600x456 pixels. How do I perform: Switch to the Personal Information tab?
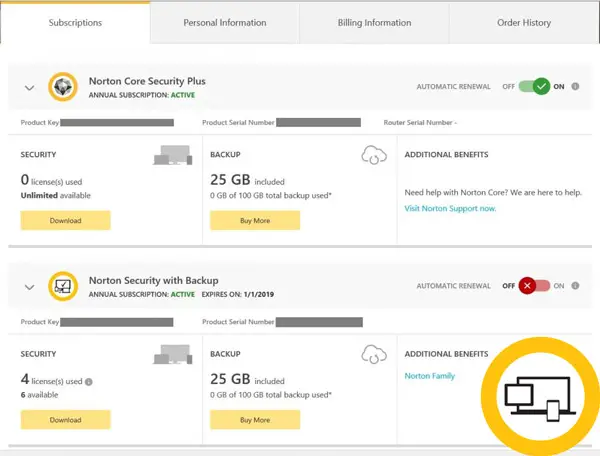224,22
